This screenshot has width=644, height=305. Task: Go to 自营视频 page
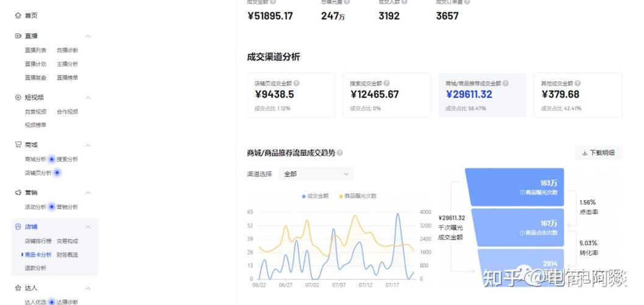[x=35, y=112]
